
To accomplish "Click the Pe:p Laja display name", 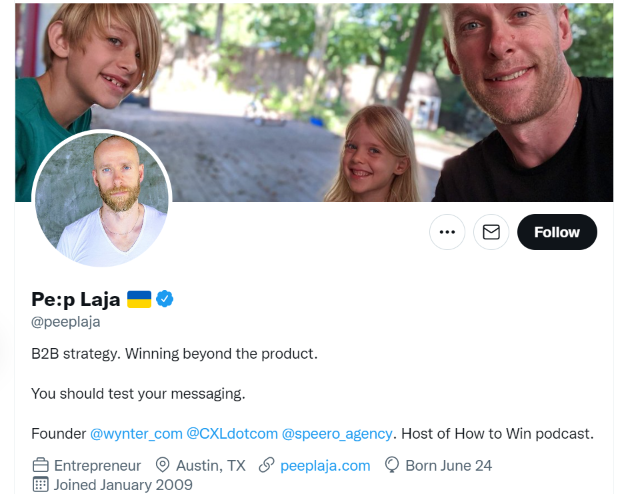I will click(x=76, y=299).
